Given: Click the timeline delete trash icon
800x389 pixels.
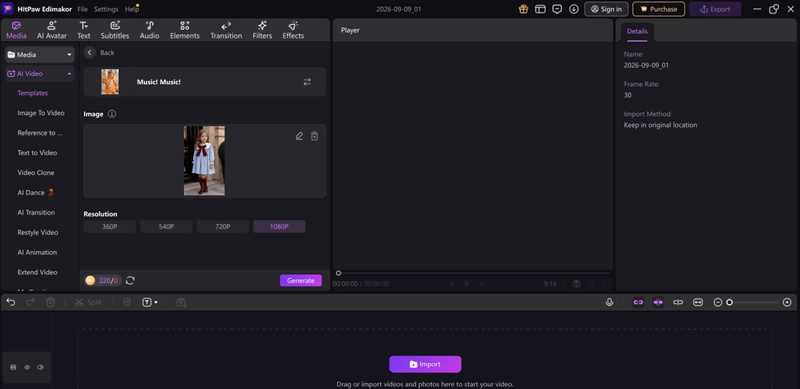Looking at the screenshot, I should tap(51, 302).
